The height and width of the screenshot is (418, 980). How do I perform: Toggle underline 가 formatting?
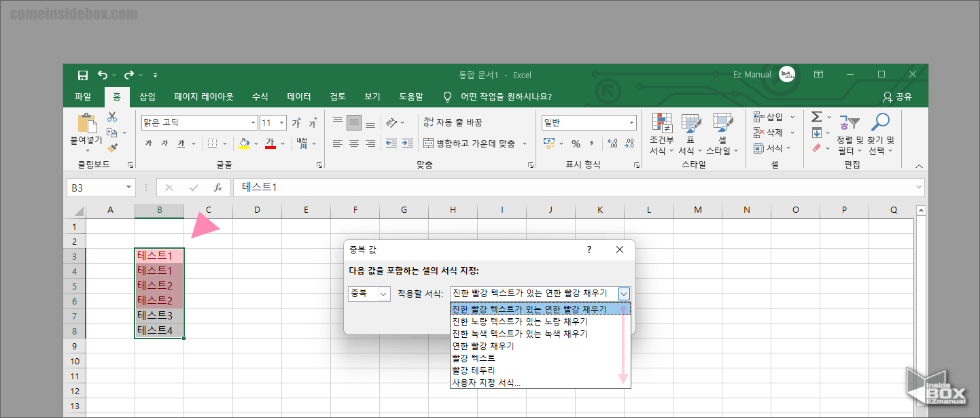181,143
